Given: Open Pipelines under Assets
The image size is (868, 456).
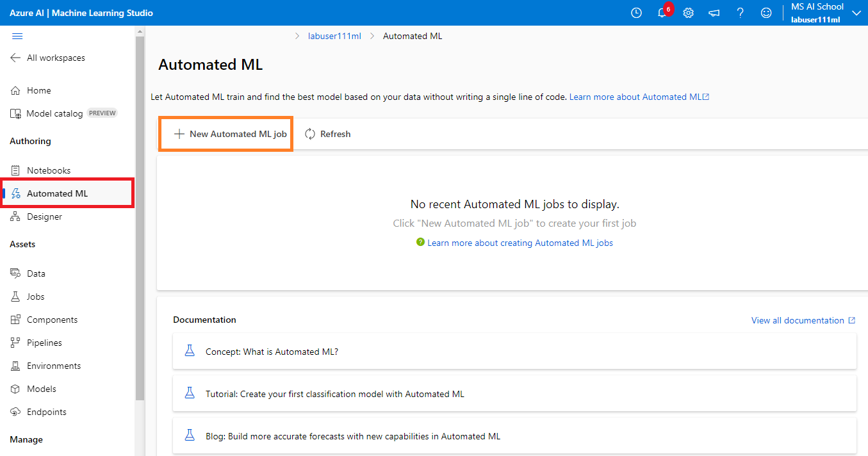Looking at the screenshot, I should click(x=44, y=343).
